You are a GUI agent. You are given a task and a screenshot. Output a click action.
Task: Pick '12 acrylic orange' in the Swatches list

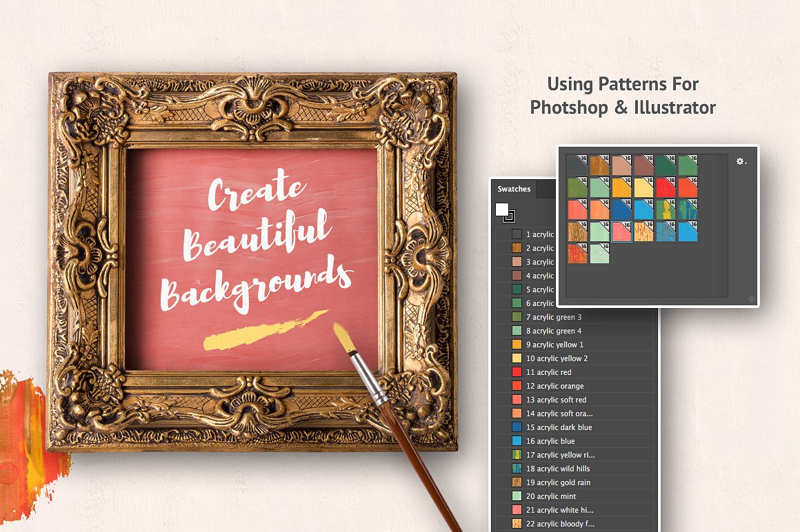[x=555, y=386]
